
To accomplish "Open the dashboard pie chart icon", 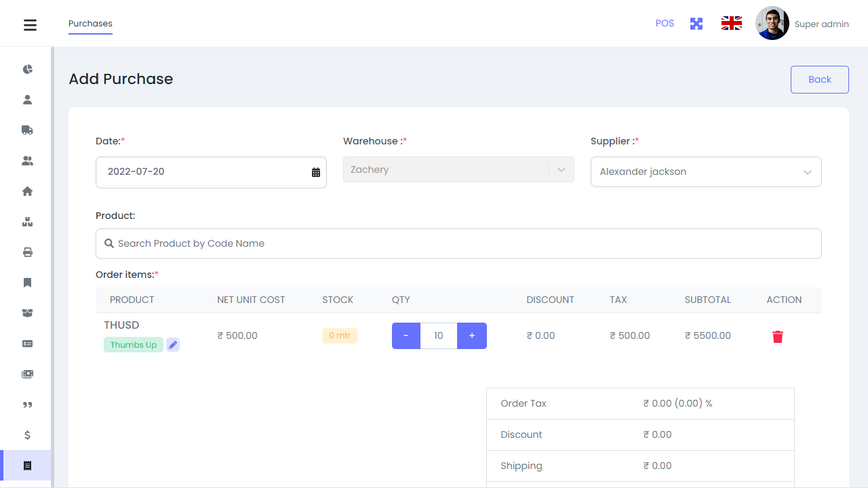I will 27,69.
